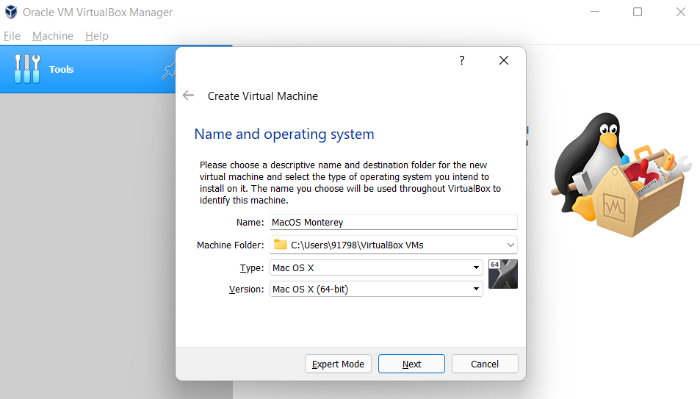This screenshot has width=700, height=399.
Task: Select the Tools label in sidebar
Action: pos(61,70)
